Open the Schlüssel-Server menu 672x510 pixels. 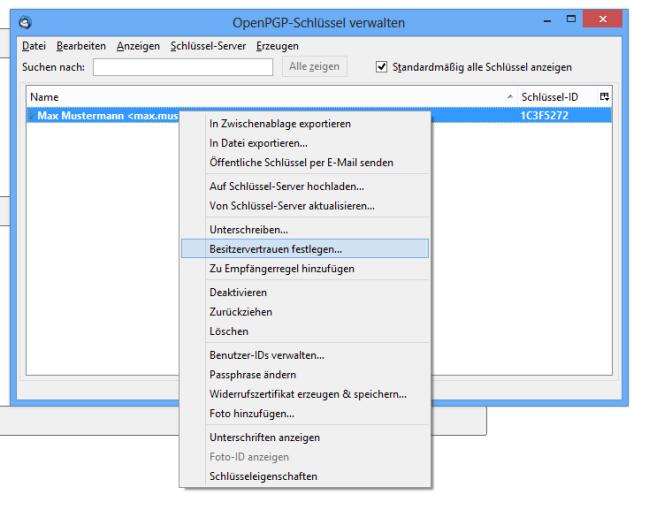click(208, 46)
